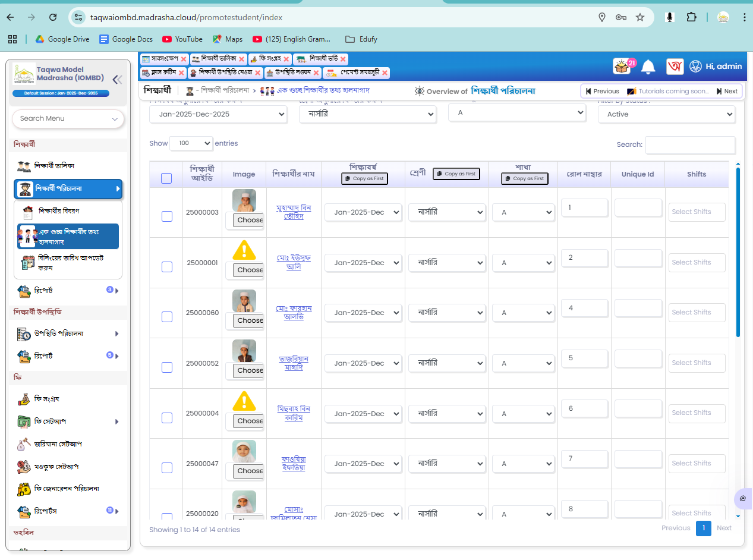753x560 pixels.
Task: Click Select Shifts field for student 25000052
Action: pos(697,363)
